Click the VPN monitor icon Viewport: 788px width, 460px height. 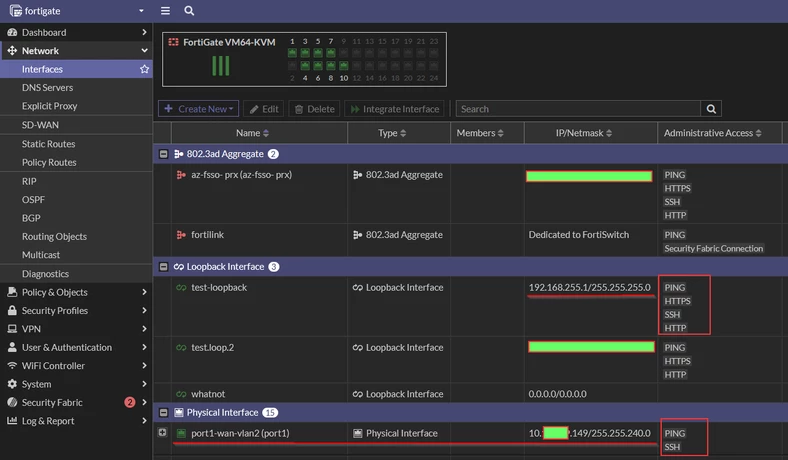(x=12, y=329)
